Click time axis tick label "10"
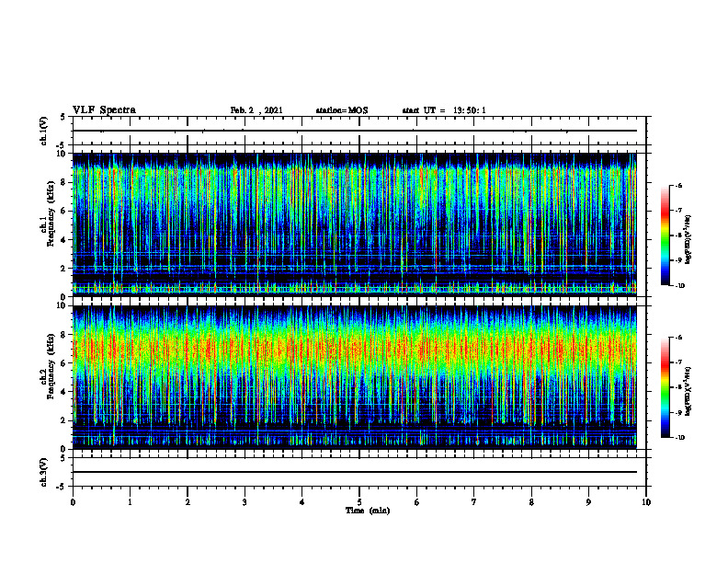Screen dimensions: 728x563 click(646, 502)
